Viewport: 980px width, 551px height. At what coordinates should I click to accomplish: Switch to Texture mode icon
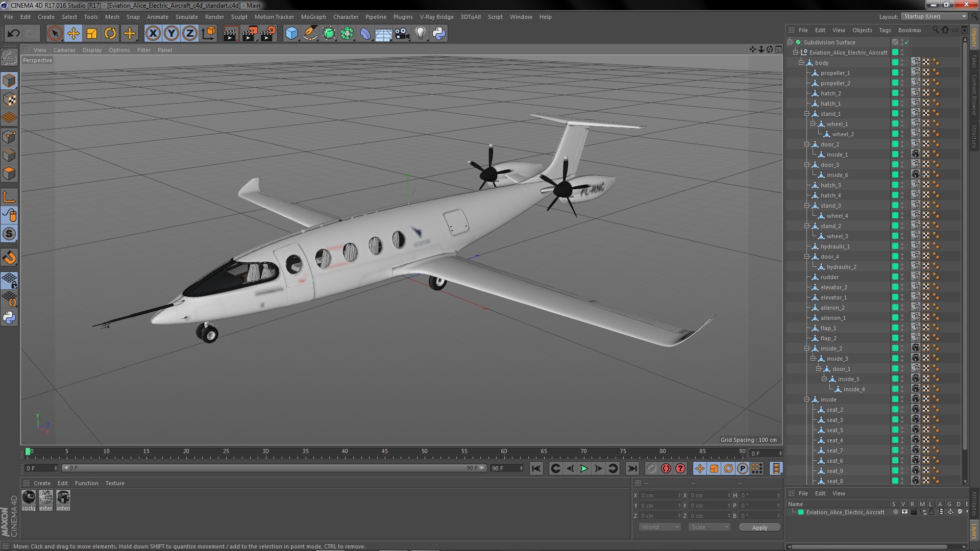(9, 99)
